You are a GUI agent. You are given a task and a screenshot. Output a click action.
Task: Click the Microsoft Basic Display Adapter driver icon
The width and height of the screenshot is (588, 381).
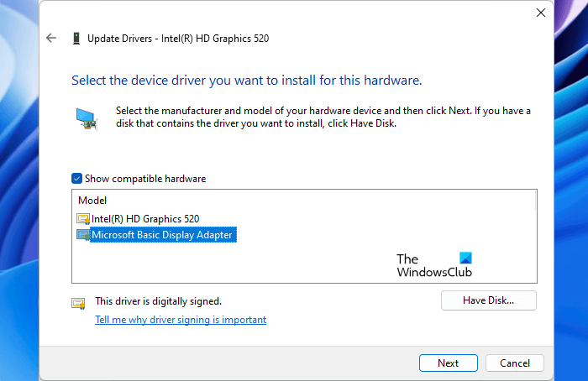[83, 236]
